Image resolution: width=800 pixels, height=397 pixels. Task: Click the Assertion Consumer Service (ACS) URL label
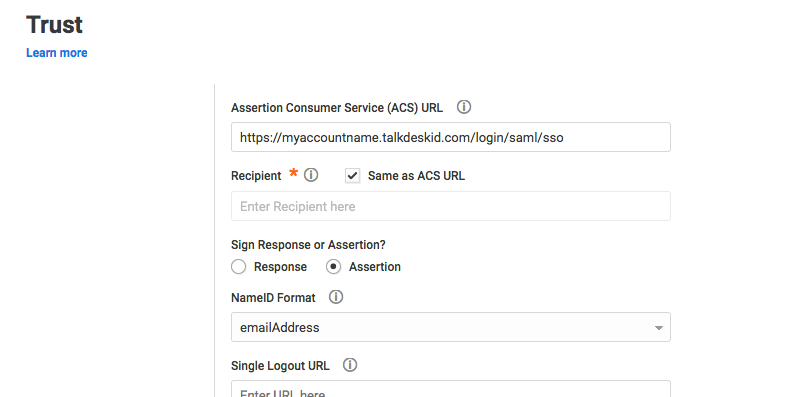click(337, 108)
